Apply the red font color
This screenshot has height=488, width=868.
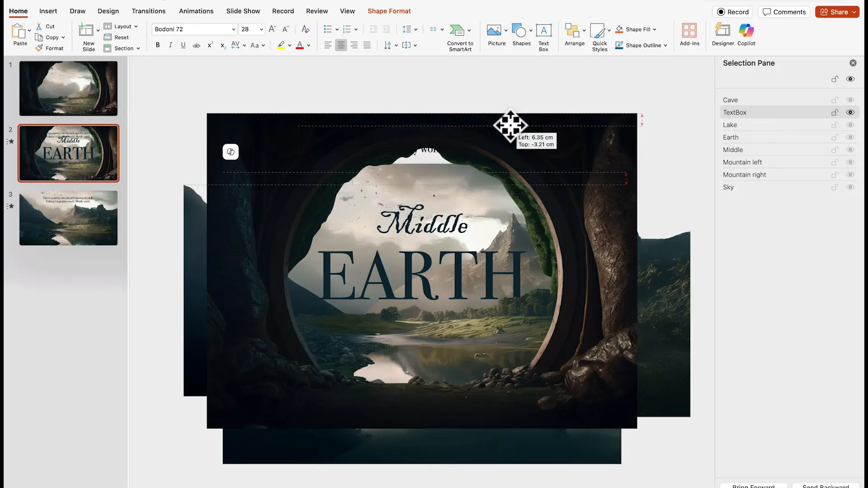tap(299, 45)
